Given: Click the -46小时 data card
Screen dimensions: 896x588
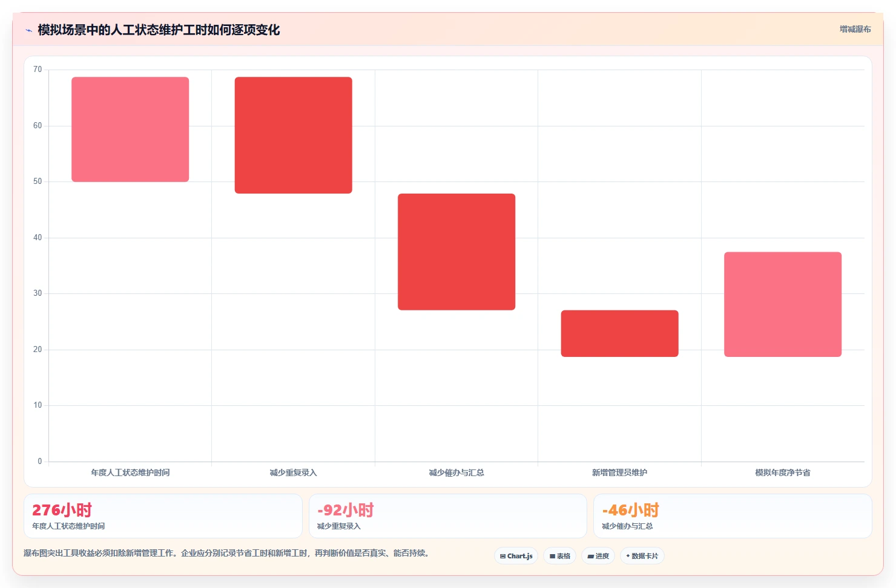Looking at the screenshot, I should tap(733, 516).
